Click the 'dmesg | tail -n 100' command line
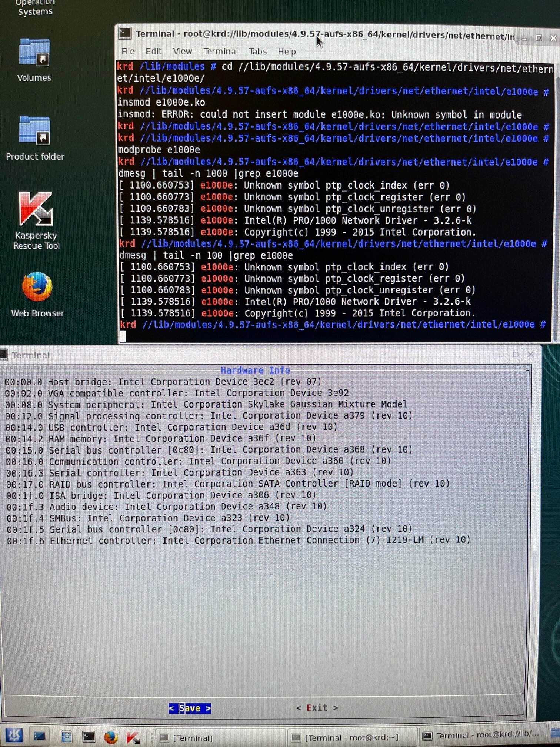Image resolution: width=560 pixels, height=747 pixels. pyautogui.click(x=206, y=255)
